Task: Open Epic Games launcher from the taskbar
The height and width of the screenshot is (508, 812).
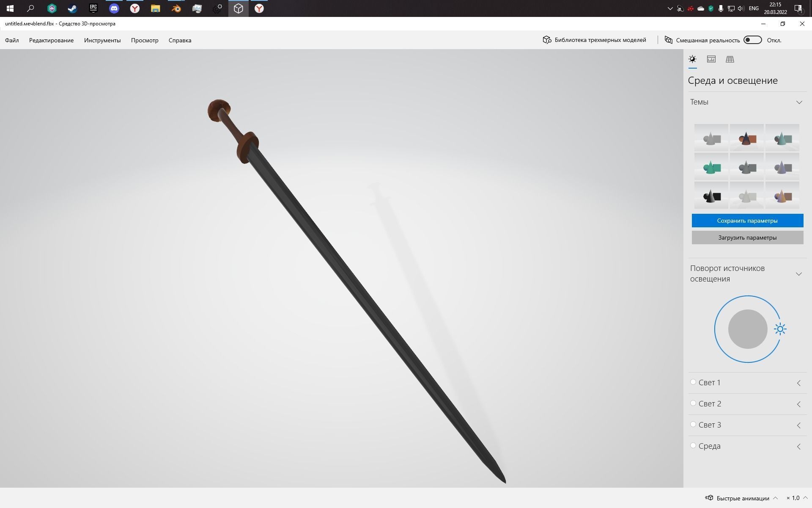Action: 93,8
